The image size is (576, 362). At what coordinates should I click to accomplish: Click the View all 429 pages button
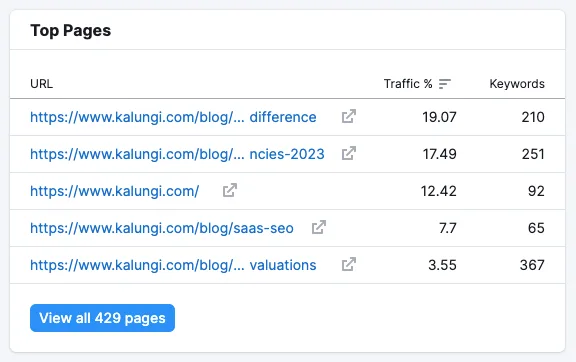click(102, 318)
